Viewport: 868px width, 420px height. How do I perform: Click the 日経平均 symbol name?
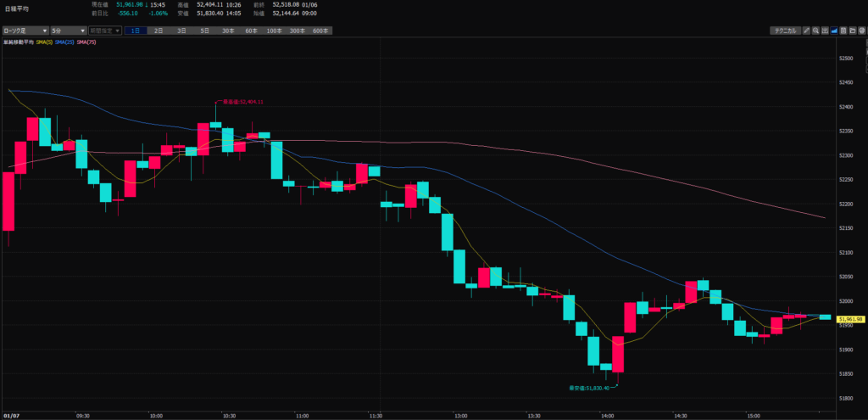tap(16, 8)
